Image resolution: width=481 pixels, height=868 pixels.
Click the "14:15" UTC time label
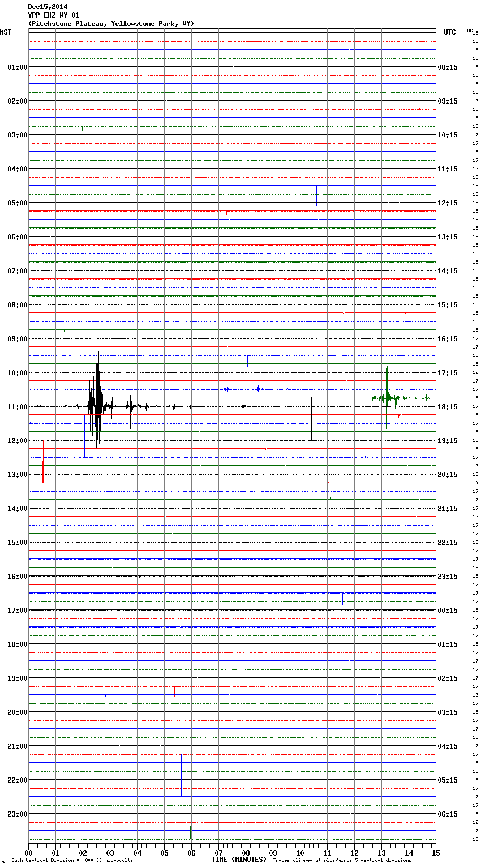pyautogui.click(x=448, y=271)
